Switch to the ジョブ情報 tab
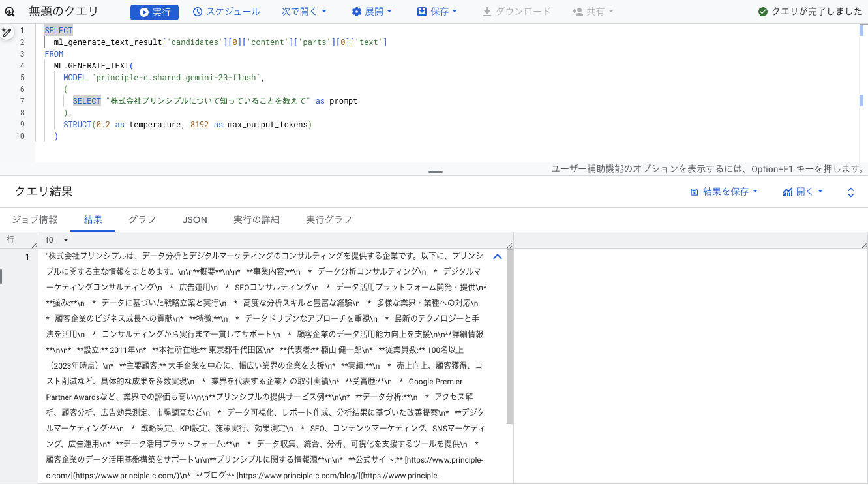 [x=35, y=219]
